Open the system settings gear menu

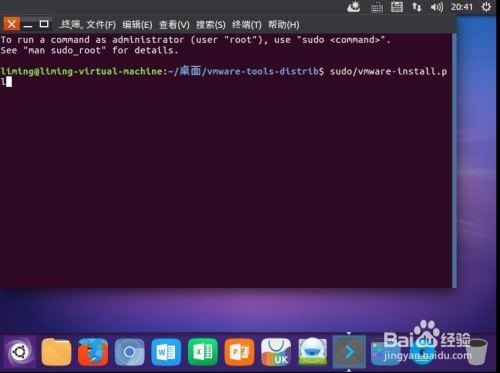coord(486,7)
